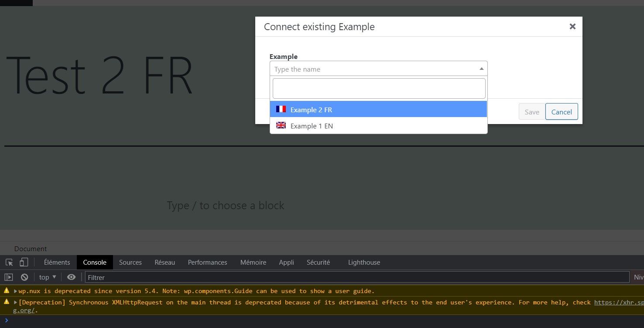The height and width of the screenshot is (328, 644).
Task: Open the xhr.spec link in the warning
Action: pyautogui.click(x=619, y=302)
